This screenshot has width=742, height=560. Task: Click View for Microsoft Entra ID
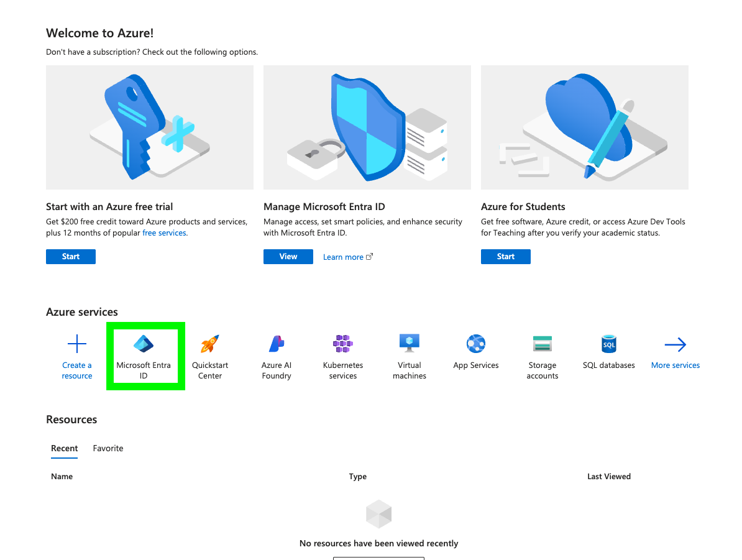288,257
